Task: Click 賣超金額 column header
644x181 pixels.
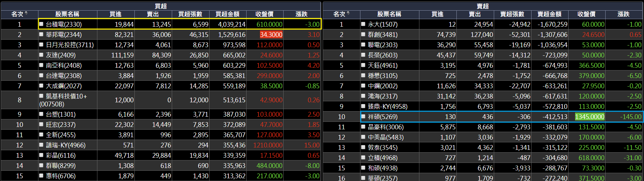Action: pyautogui.click(x=549, y=14)
